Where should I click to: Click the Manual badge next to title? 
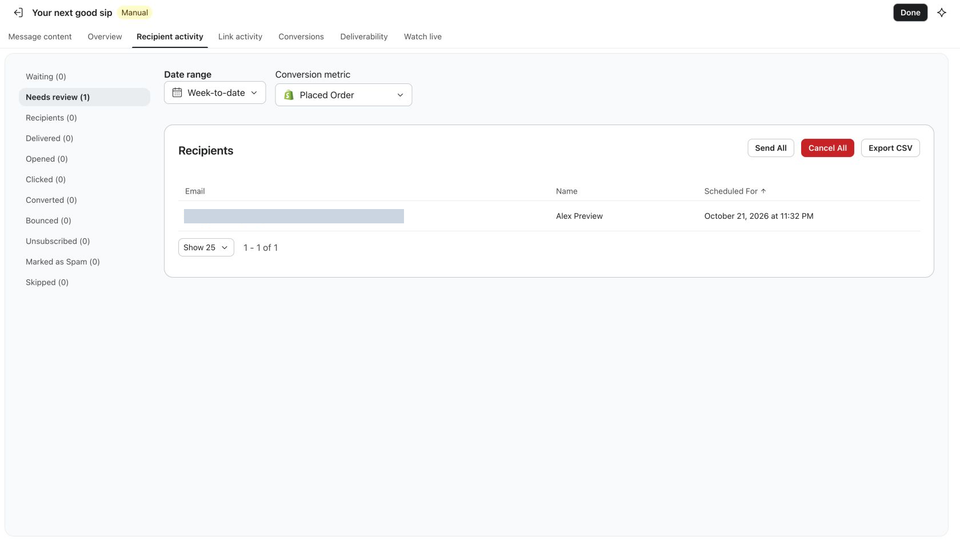(x=135, y=12)
